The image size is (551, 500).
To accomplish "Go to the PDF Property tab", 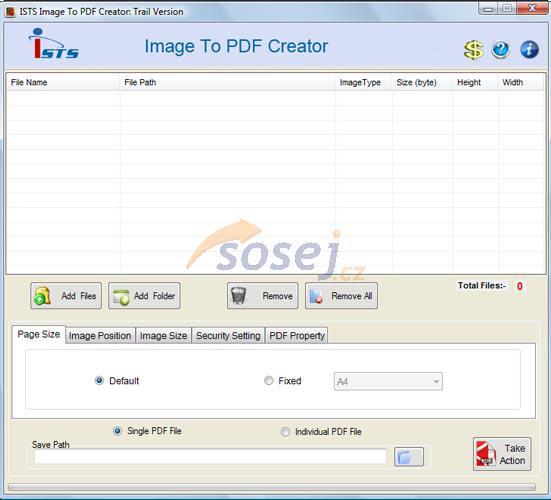I will 297,336.
